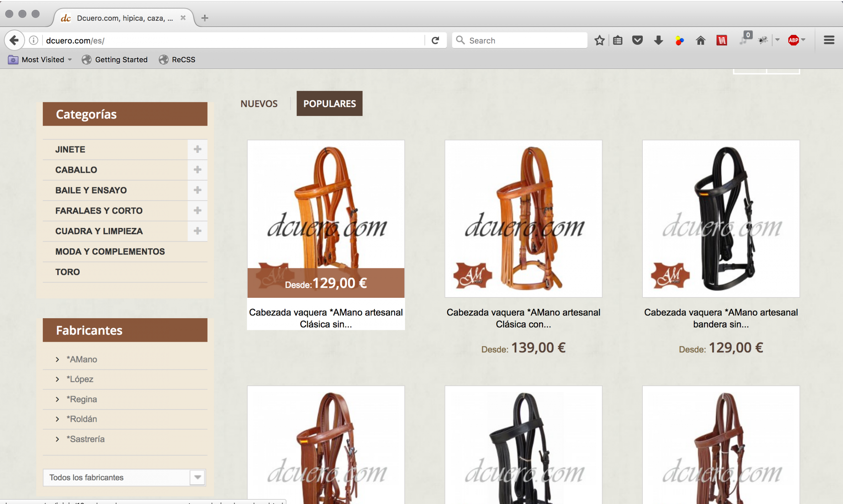Click the back navigation arrow
The height and width of the screenshot is (504, 843).
pos(14,40)
